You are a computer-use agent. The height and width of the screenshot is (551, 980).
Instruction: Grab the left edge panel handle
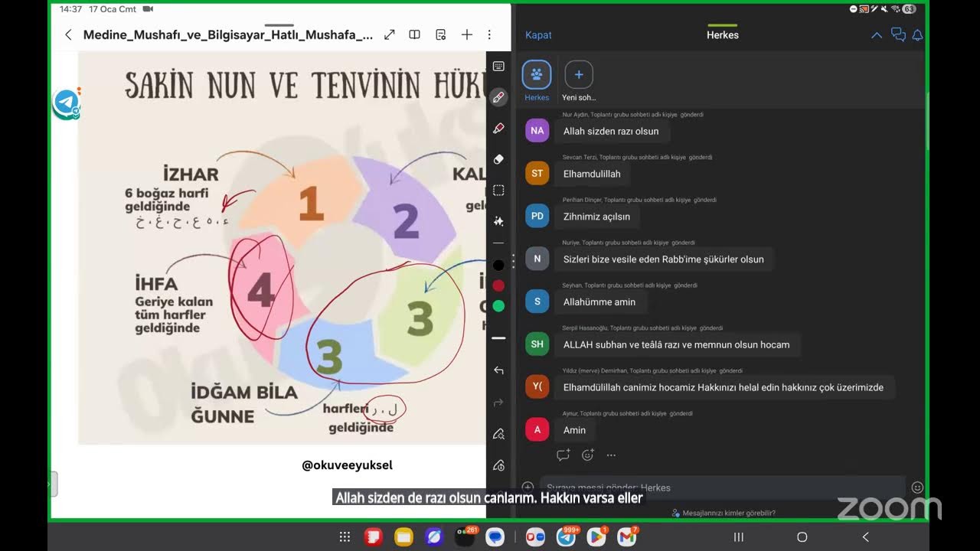click(x=54, y=484)
